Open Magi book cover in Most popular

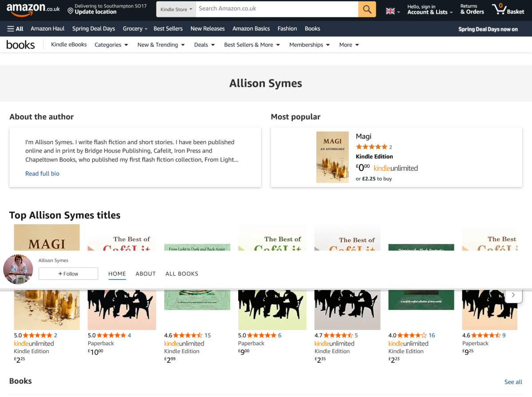tap(332, 157)
